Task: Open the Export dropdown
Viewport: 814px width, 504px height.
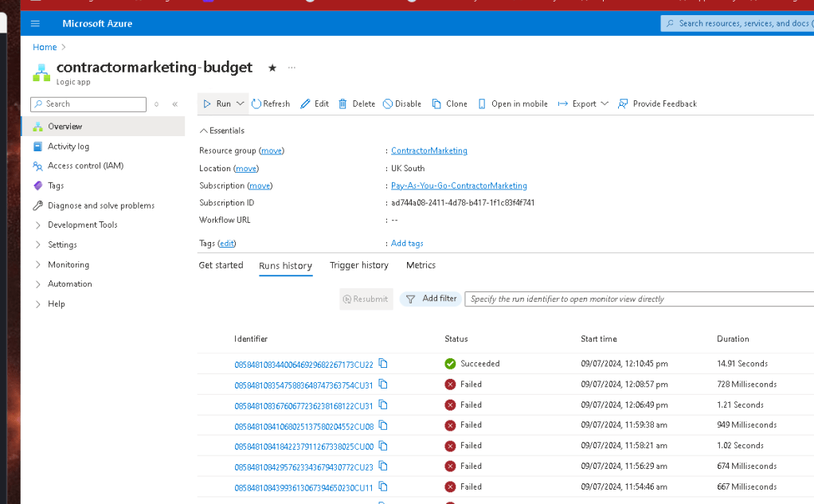Action: [x=583, y=104]
